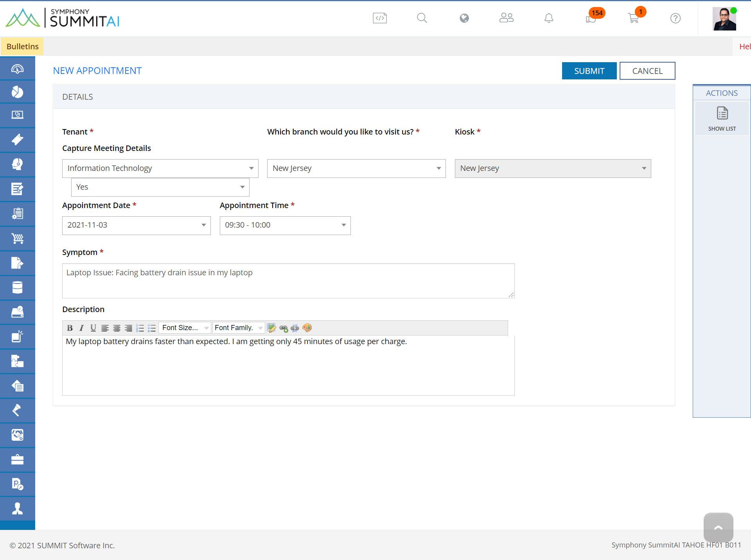Open the globe icon in header
Image resolution: width=751 pixels, height=560 pixels.
(464, 18)
